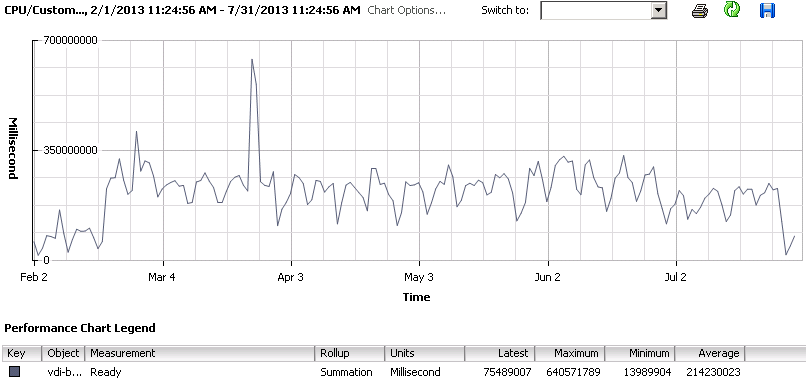Print the performance chart
This screenshot has width=806, height=380.
pos(700,10)
